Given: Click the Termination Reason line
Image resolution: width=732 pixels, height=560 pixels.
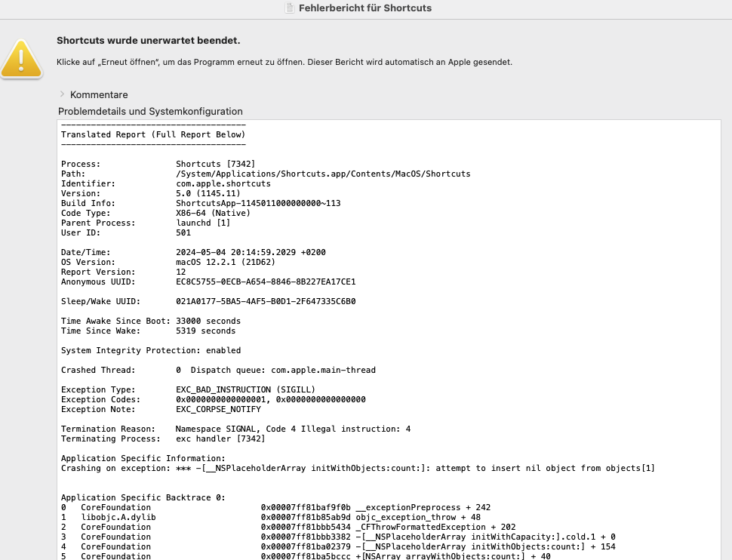Looking at the screenshot, I should click(x=235, y=429).
